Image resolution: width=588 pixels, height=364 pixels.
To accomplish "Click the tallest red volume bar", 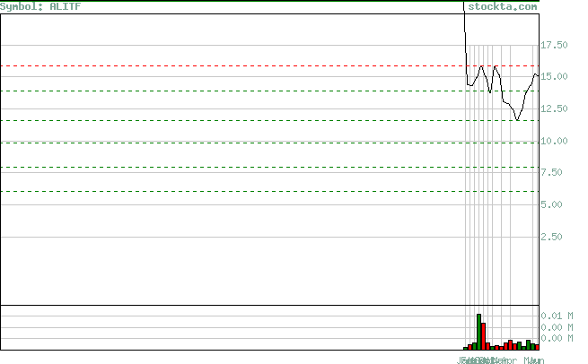I will pyautogui.click(x=483, y=336).
